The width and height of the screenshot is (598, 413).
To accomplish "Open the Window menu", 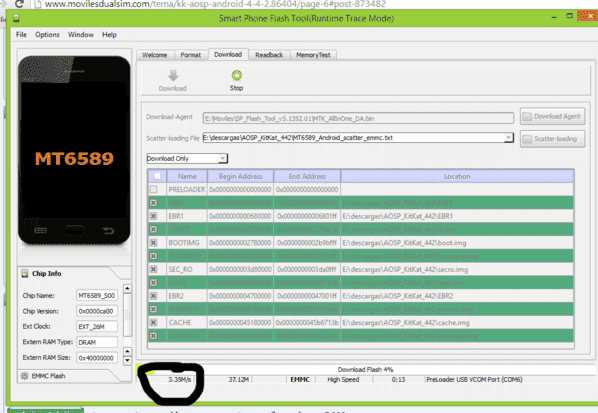I will click(81, 35).
